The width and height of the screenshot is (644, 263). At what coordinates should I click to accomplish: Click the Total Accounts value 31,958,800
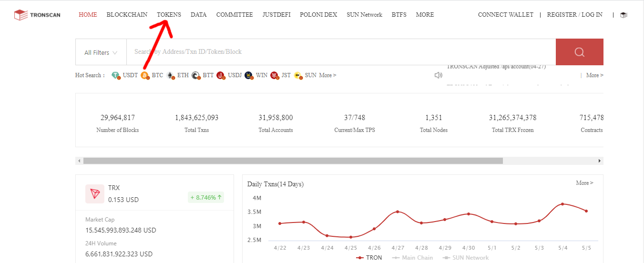pyautogui.click(x=276, y=118)
